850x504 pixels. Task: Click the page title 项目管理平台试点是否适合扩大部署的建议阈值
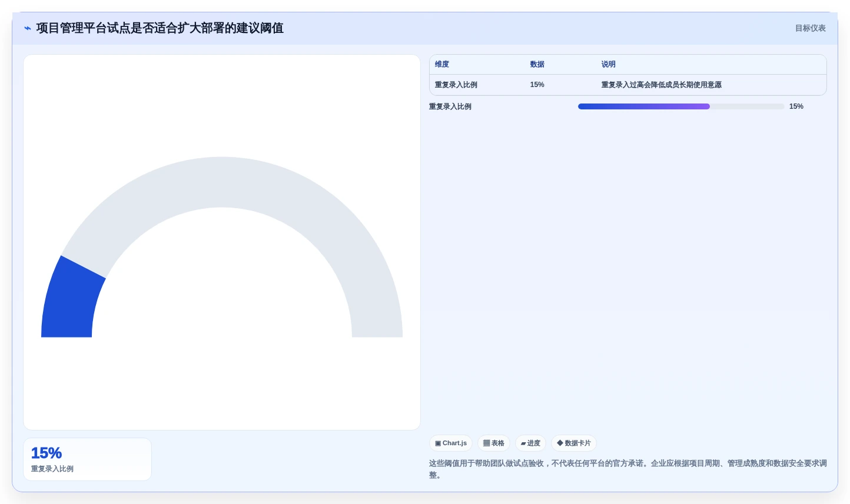click(x=160, y=28)
